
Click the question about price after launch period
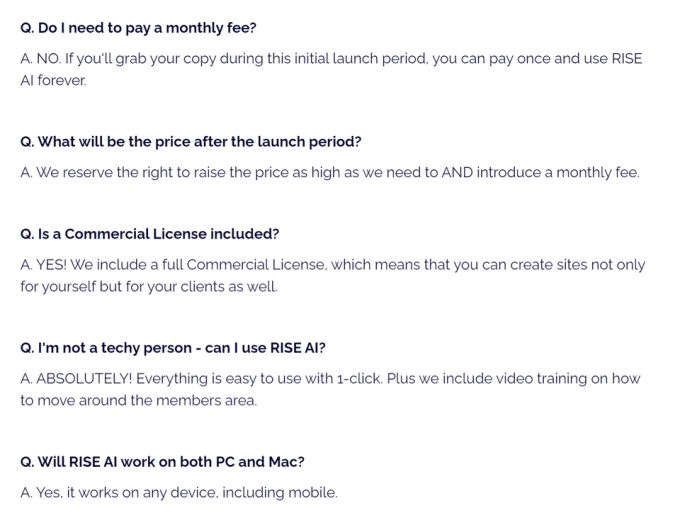(x=191, y=142)
